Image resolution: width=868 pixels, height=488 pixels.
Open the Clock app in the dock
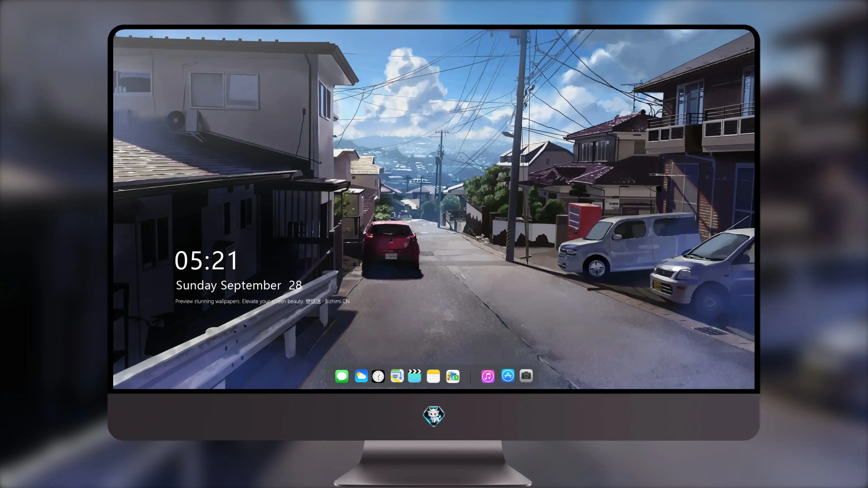378,376
